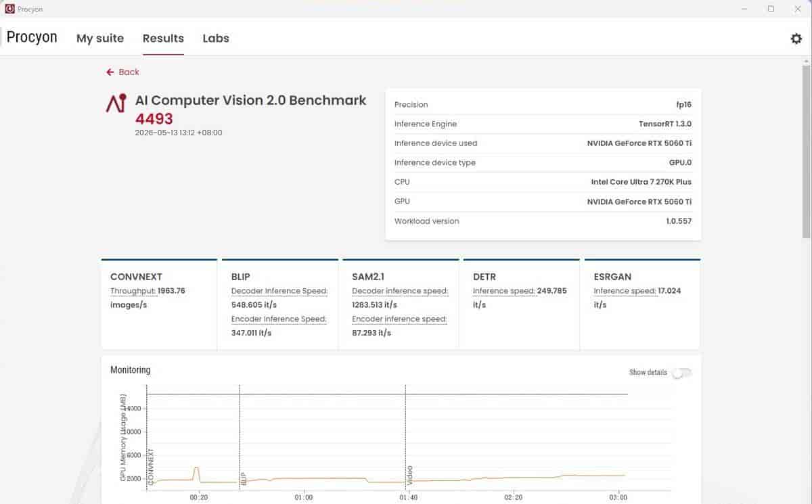This screenshot has height=504, width=812.
Task: Click the Inference device used value
Action: (x=639, y=143)
